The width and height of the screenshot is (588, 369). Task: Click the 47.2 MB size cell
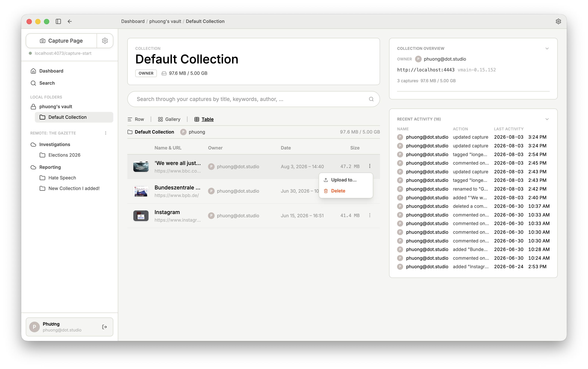point(350,167)
